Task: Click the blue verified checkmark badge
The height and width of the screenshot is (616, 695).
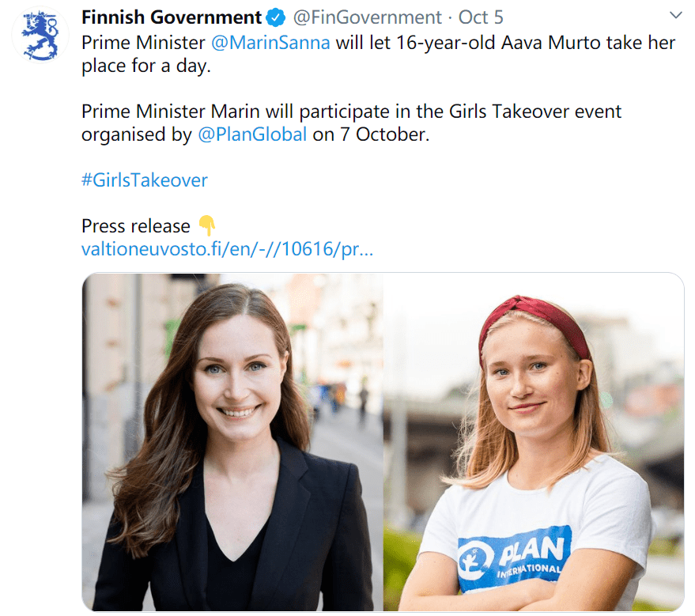Action: tap(276, 17)
